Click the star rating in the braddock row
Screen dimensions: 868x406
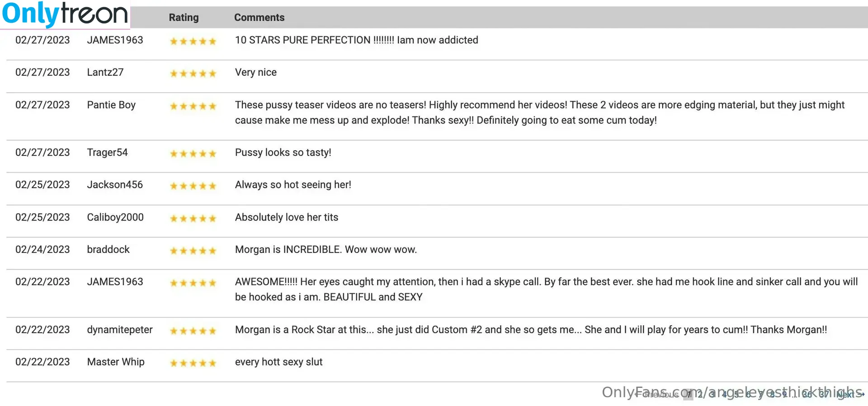point(193,251)
